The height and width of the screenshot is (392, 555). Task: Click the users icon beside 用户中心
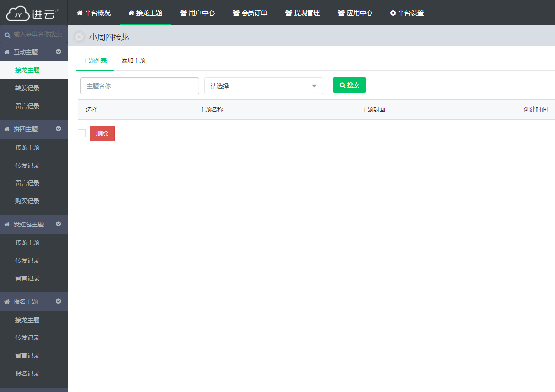184,13
